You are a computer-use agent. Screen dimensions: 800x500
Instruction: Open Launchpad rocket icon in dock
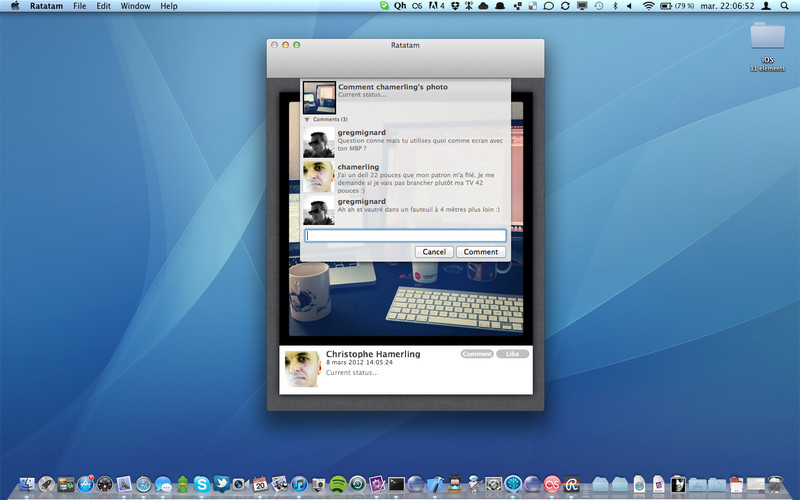[x=46, y=484]
